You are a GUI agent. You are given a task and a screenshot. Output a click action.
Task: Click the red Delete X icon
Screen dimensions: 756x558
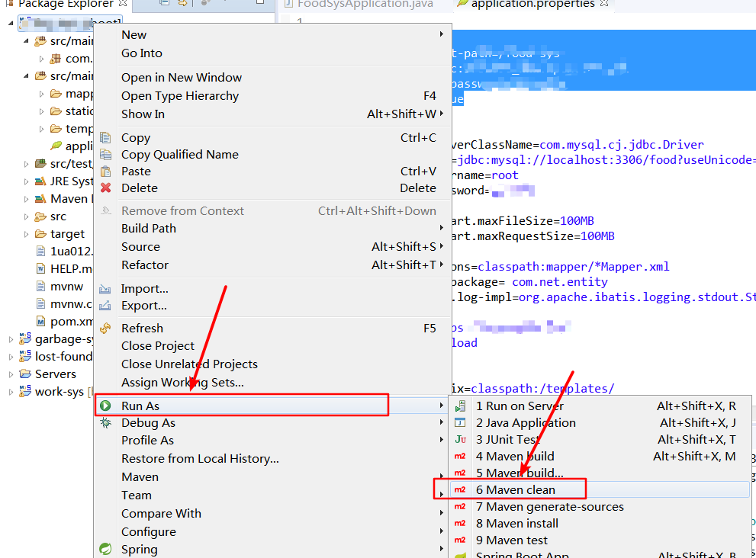[105, 188]
